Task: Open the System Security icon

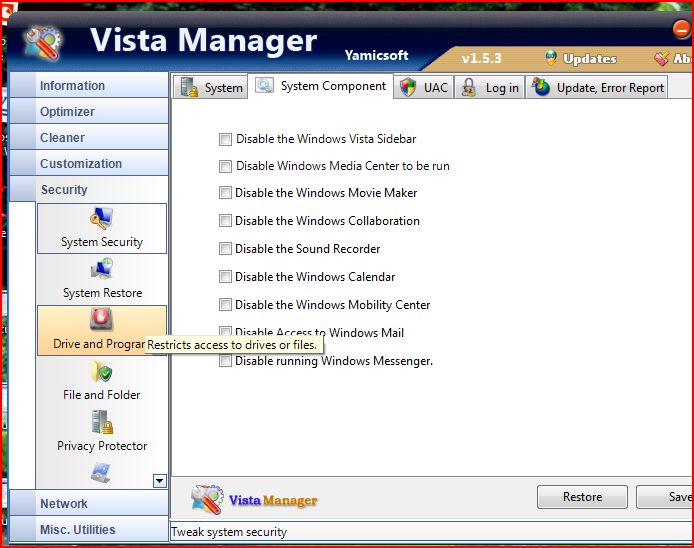Action: tap(101, 219)
